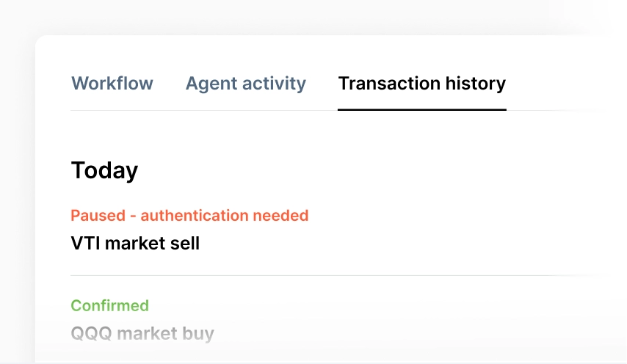Open the VTI market sell transaction
The height and width of the screenshot is (364, 627).
point(135,243)
